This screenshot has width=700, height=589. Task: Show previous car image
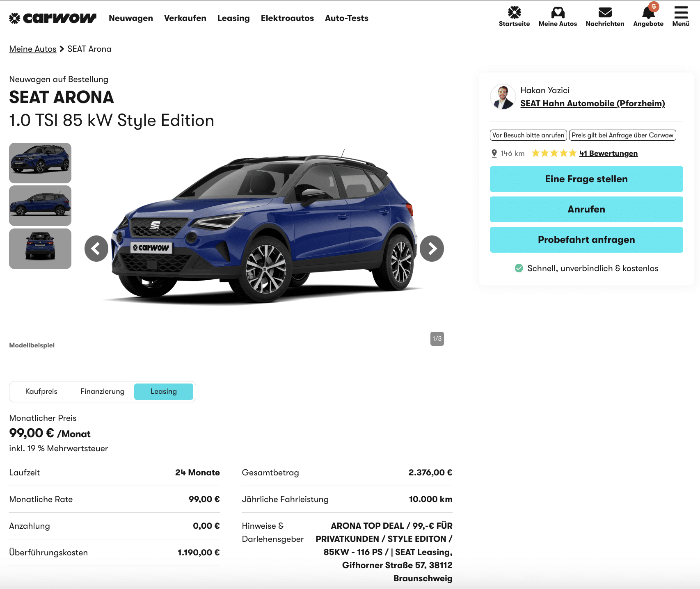tap(96, 249)
